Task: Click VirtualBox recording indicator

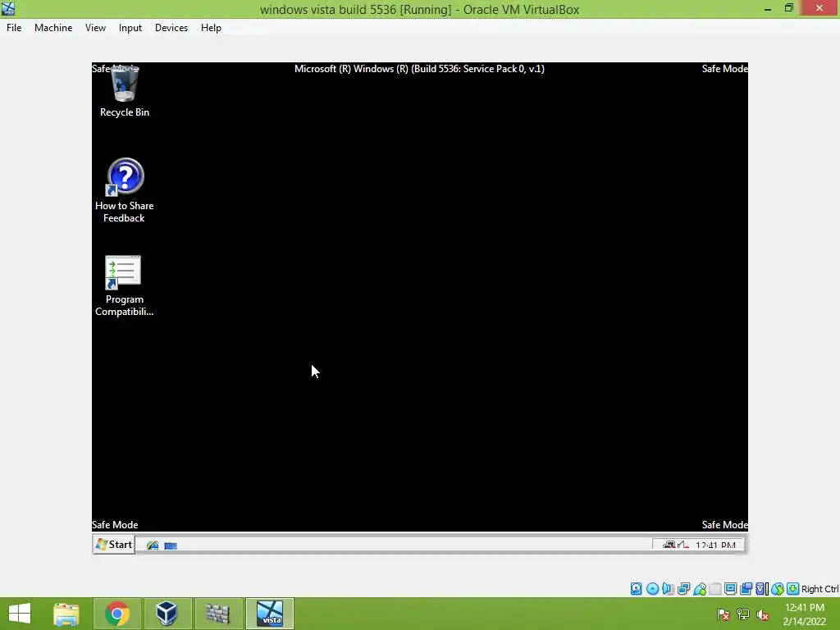Action: coord(746,589)
